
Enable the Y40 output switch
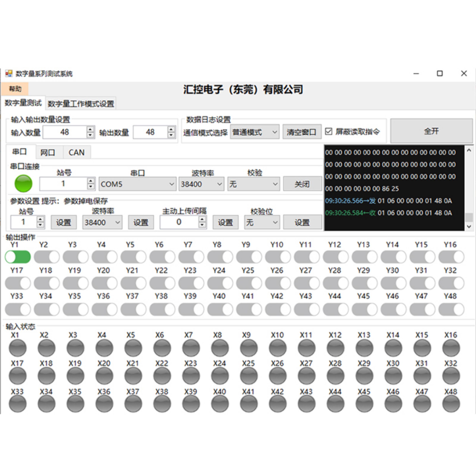[220, 309]
